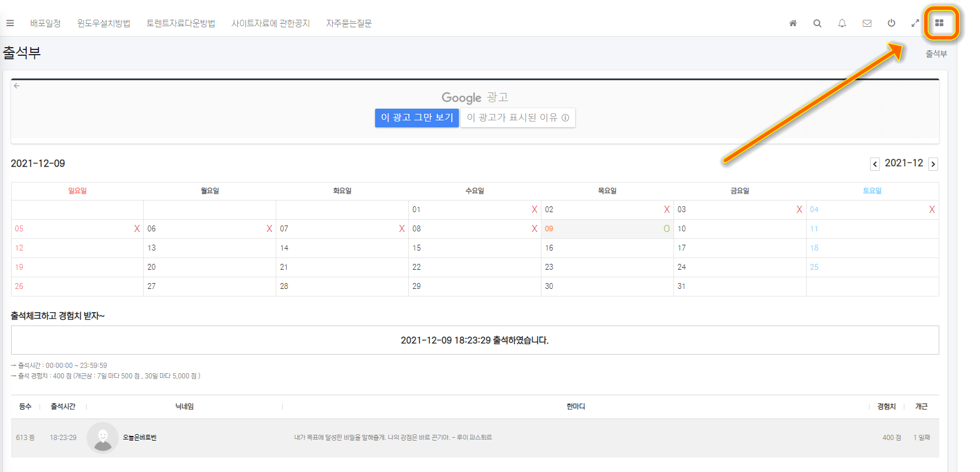Select the highlighted date 09 in calendar
Image resolution: width=980 pixels, height=472 pixels.
[x=549, y=229]
